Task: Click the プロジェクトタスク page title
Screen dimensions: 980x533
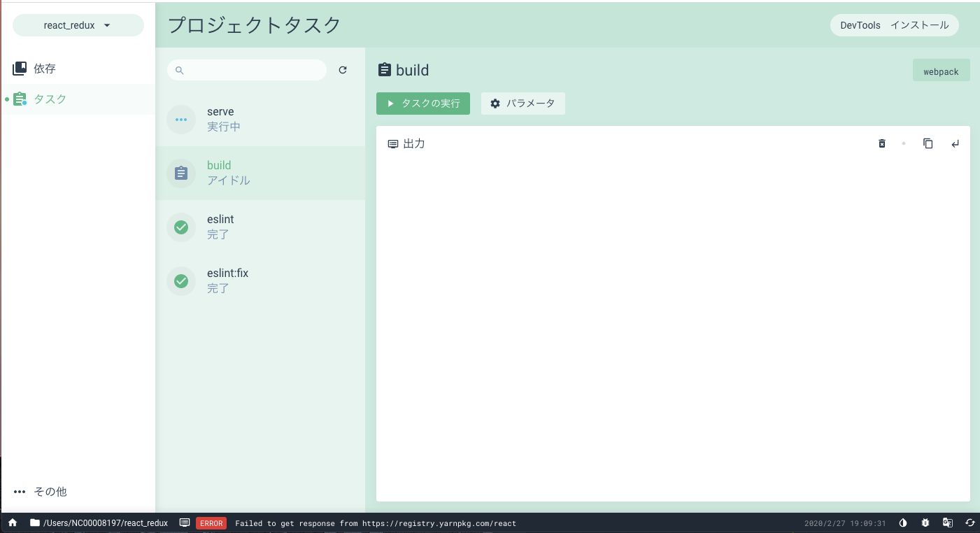Action: pyautogui.click(x=255, y=25)
